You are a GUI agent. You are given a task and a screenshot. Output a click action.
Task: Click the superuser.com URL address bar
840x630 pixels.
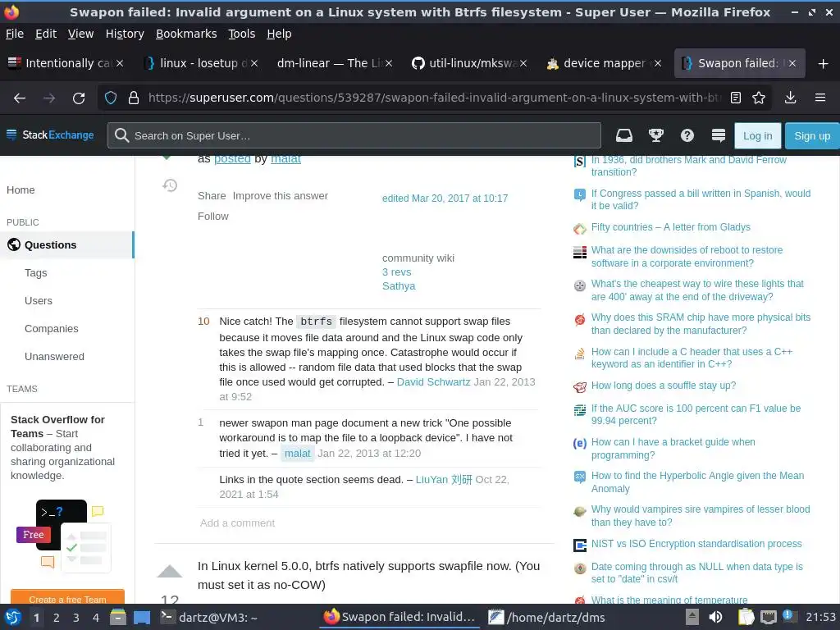pos(434,98)
